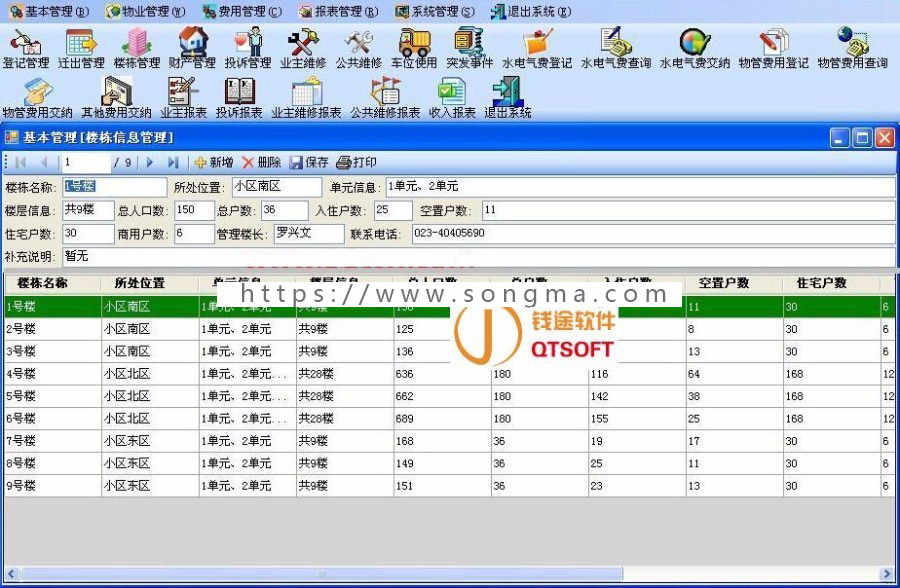Screen dimensions: 900x588
Task: Click the 空置户数 field
Action: (689, 210)
